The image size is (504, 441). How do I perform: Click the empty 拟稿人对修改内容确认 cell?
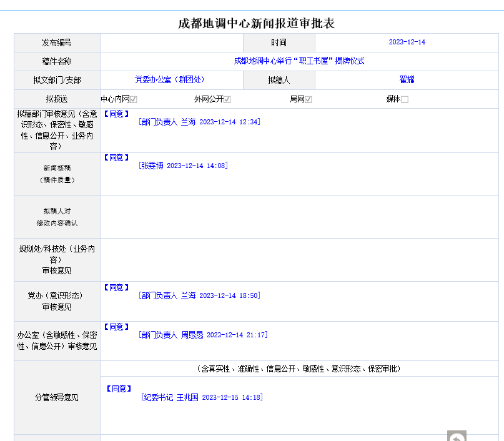[x=299, y=217]
